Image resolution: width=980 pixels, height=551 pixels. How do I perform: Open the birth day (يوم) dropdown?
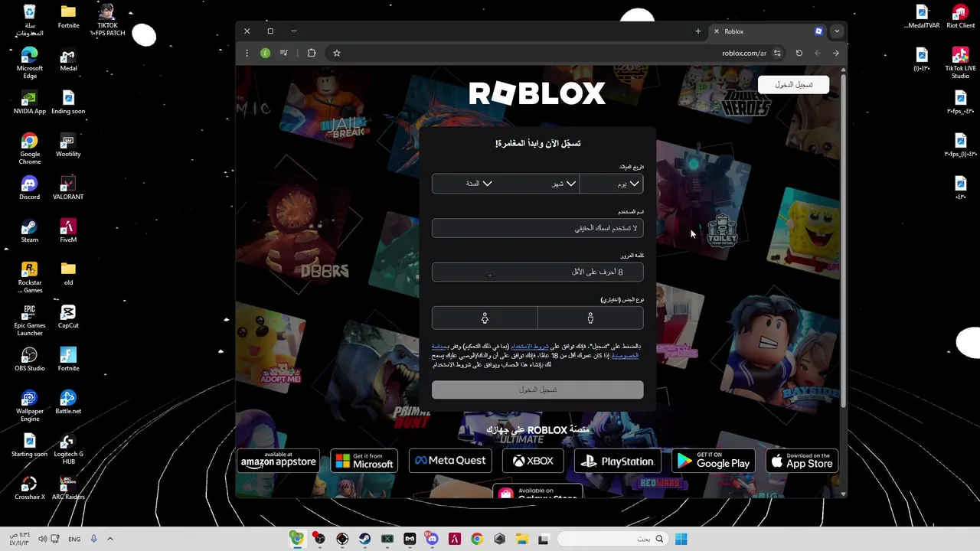pos(612,184)
